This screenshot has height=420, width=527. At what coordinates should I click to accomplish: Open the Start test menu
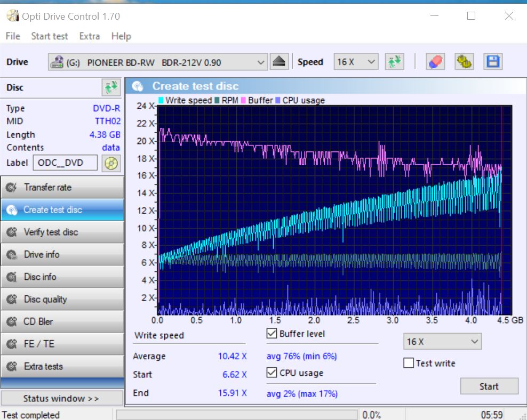pos(50,36)
